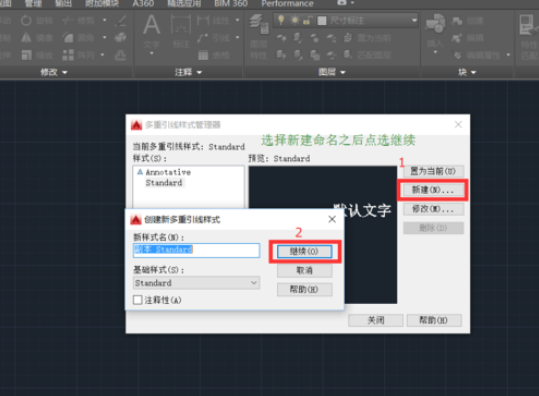Expand the Annotation (注释) panel
Viewport: 539px width, 396px height.
(x=188, y=72)
